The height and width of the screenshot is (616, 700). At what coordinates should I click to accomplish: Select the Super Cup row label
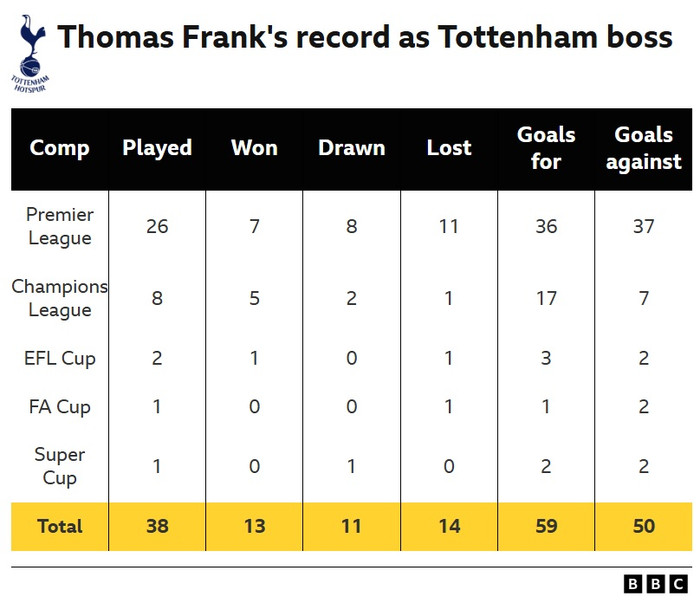coord(60,466)
